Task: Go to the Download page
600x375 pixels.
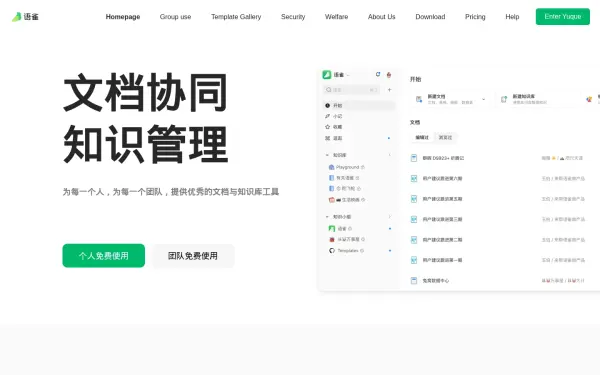Action: tap(430, 17)
